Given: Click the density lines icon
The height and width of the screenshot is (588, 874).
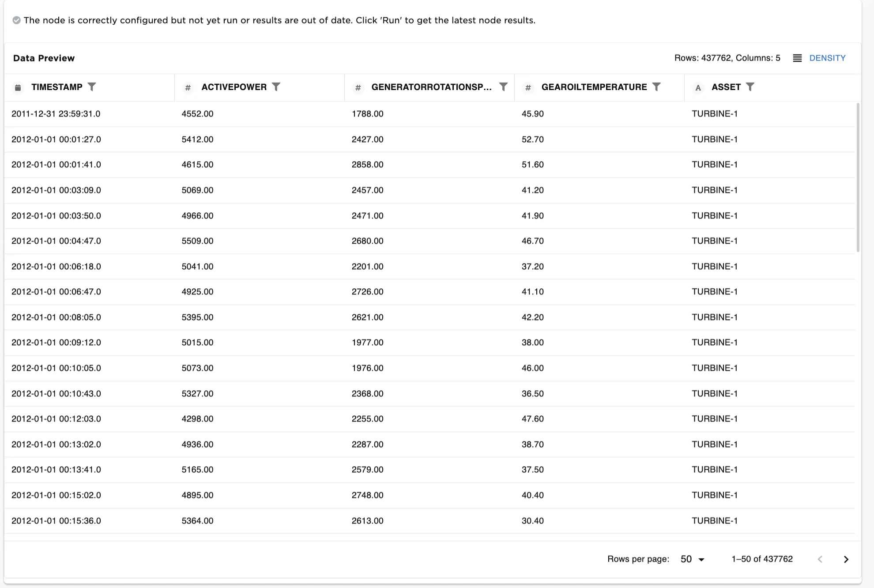Looking at the screenshot, I should [x=797, y=58].
